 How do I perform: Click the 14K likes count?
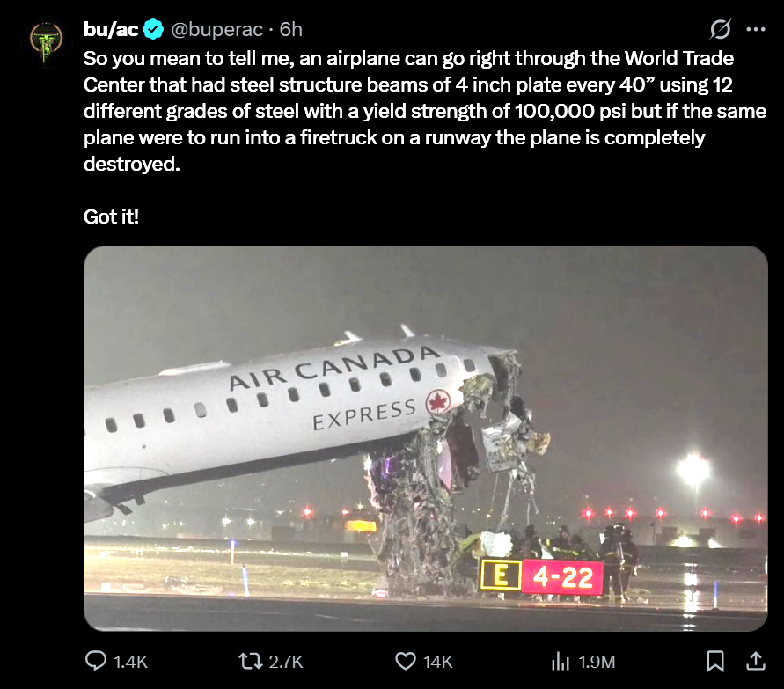pos(437,662)
